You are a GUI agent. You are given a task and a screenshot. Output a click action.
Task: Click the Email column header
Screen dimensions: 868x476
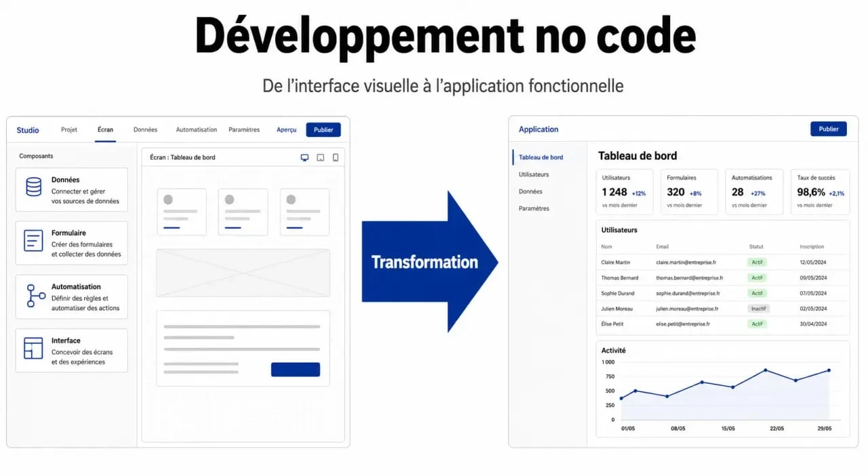click(x=663, y=247)
